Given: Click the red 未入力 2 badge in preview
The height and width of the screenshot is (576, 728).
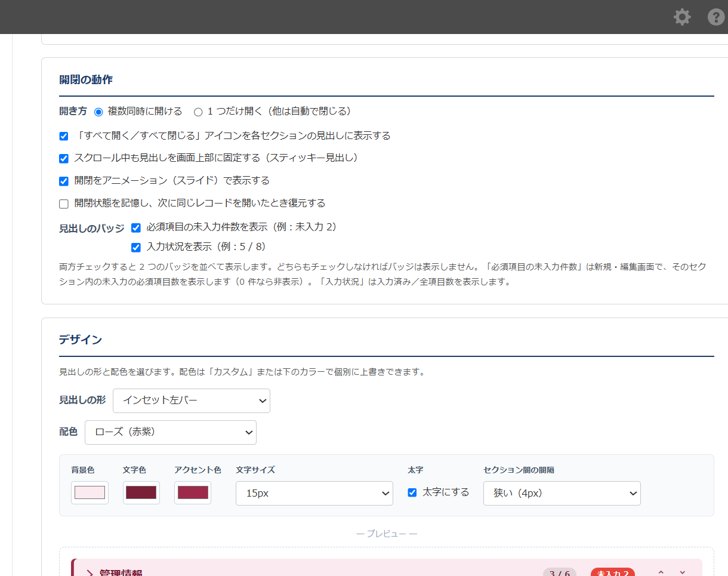Looking at the screenshot, I should click(x=613, y=572).
